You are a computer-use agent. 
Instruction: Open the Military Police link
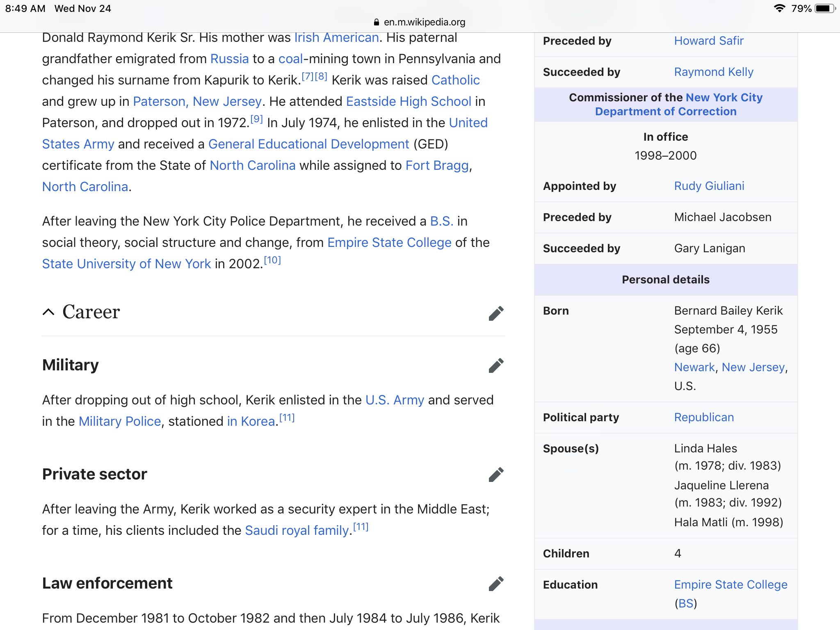tap(120, 421)
